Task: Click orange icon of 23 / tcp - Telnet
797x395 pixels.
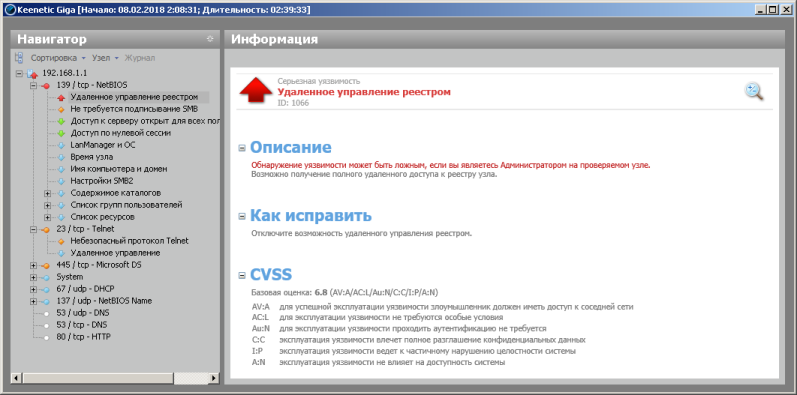Action: (x=46, y=229)
